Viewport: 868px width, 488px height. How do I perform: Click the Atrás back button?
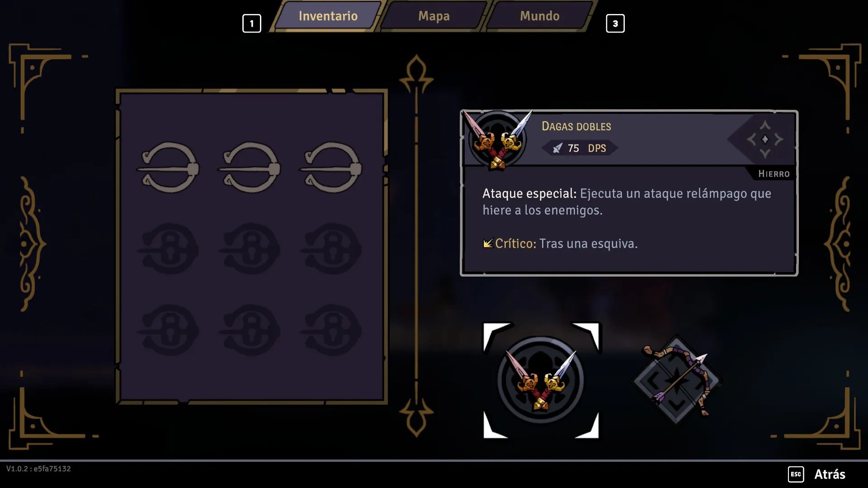click(x=830, y=474)
